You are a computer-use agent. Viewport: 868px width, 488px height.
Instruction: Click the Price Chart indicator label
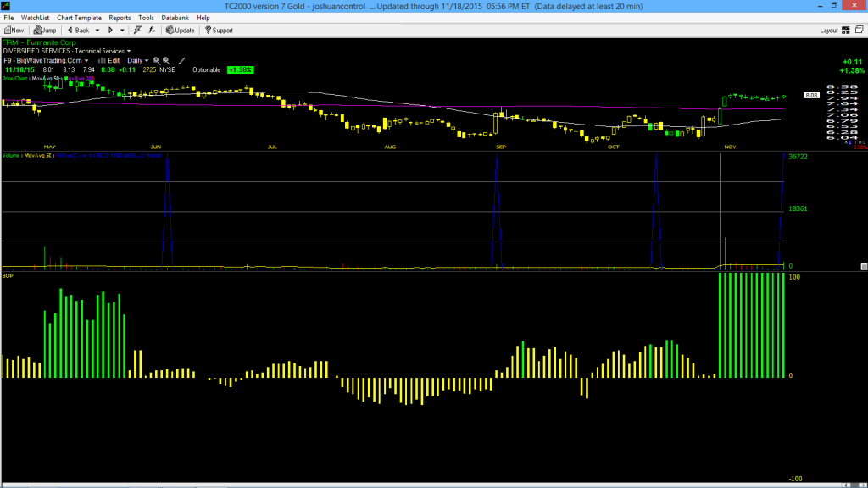tap(14, 79)
